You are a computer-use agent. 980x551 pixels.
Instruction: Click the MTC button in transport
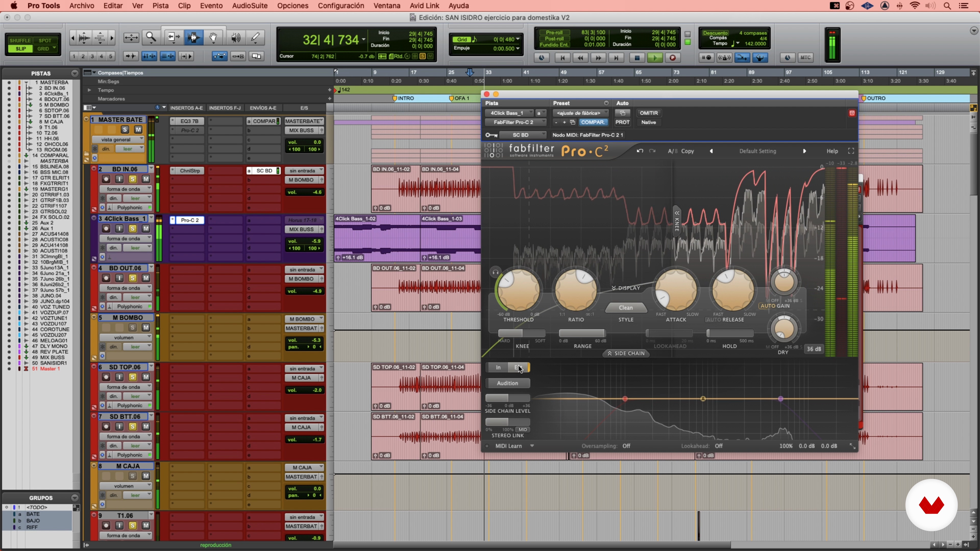[x=805, y=58]
